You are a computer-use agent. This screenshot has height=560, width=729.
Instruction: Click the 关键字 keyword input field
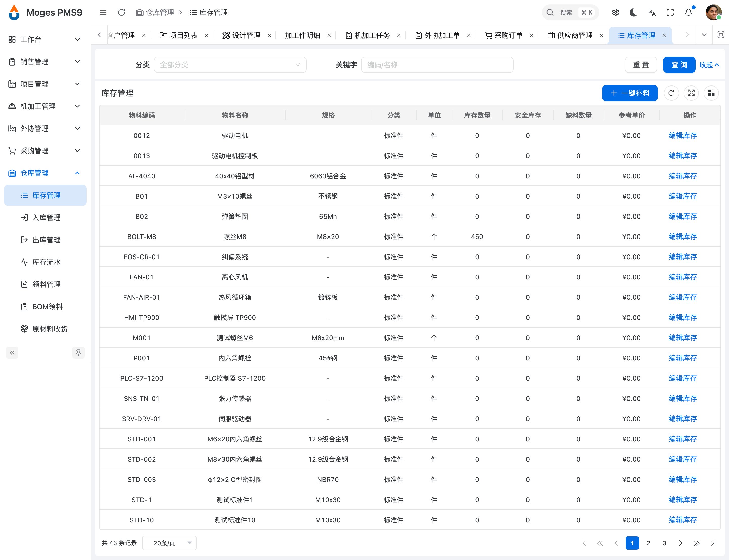[437, 65]
